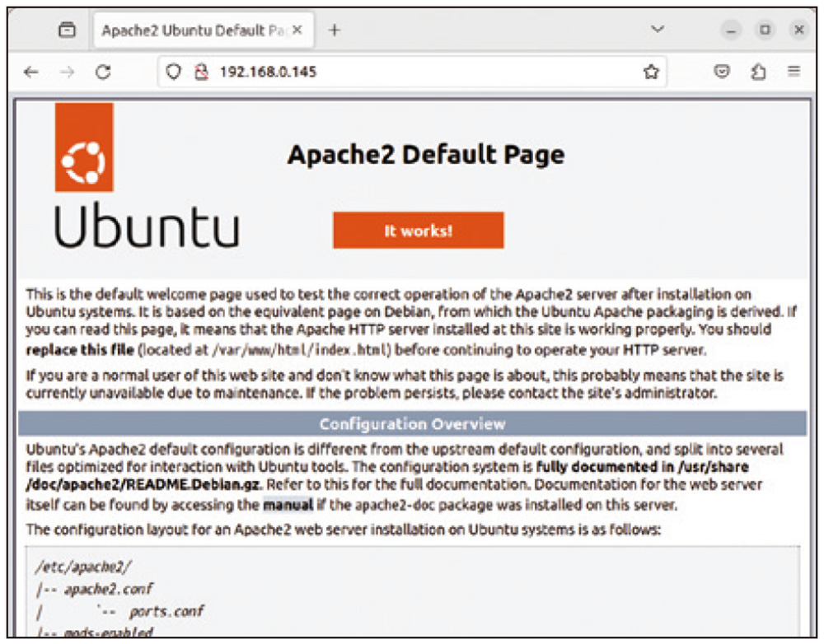Close the Apache2 Ubuntu Default tab
Viewport: 824px width, 644px height.
click(296, 29)
